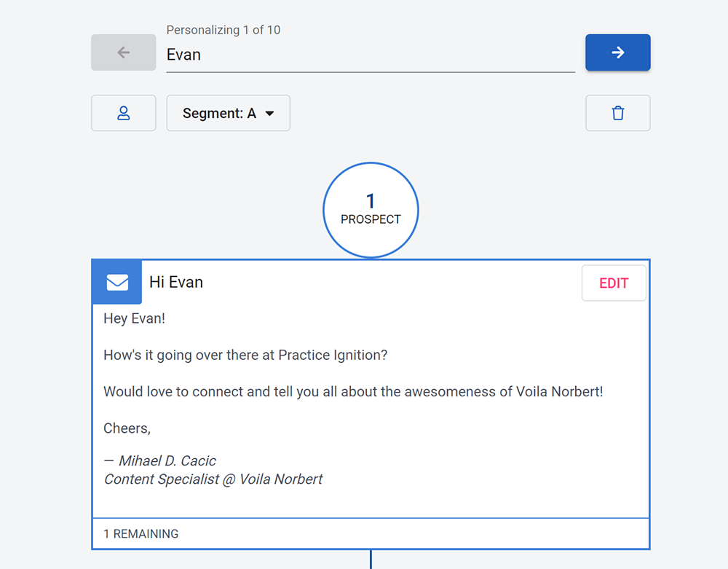The width and height of the screenshot is (728, 569).
Task: Click the Practice Ignition sentence in the email
Action: [x=245, y=355]
